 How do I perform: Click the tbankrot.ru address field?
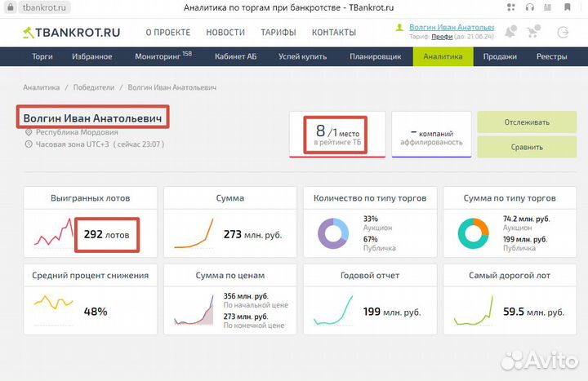45,7
